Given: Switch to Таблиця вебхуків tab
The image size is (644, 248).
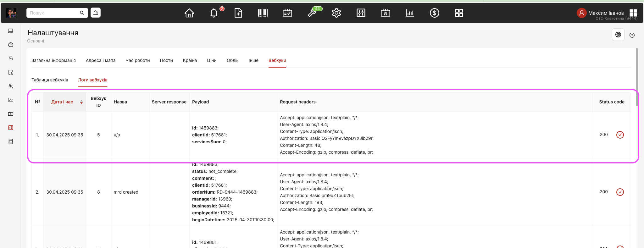Looking at the screenshot, I should (x=50, y=80).
